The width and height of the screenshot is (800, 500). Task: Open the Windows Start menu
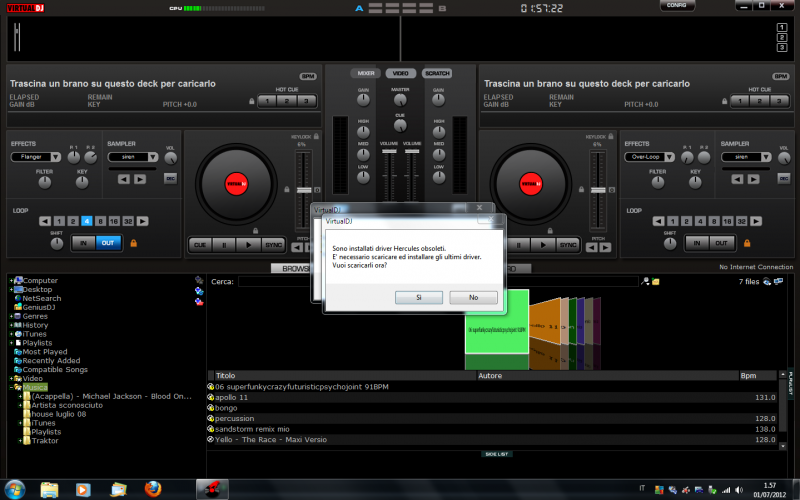click(x=14, y=489)
